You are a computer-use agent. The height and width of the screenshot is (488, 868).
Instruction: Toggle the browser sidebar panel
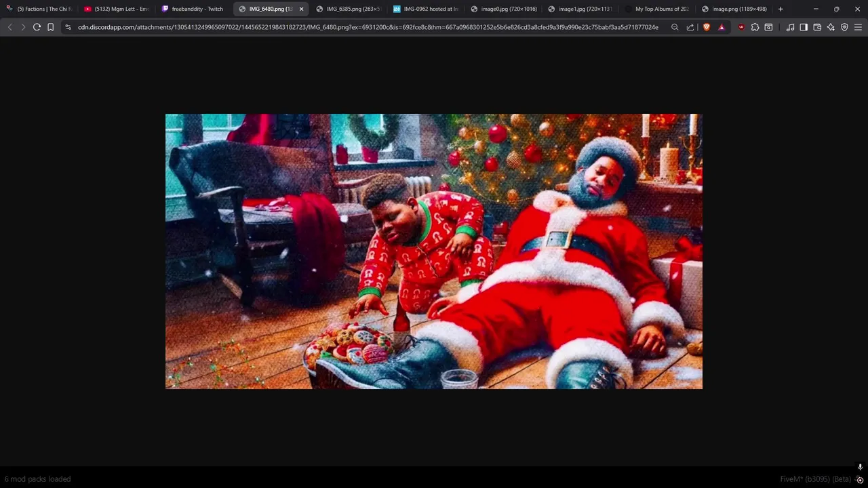click(804, 27)
